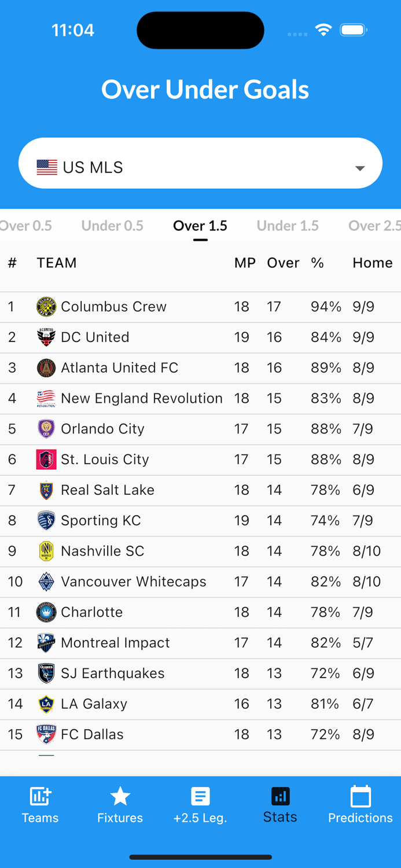
Task: Sort table by the MP column header
Action: coord(244,263)
